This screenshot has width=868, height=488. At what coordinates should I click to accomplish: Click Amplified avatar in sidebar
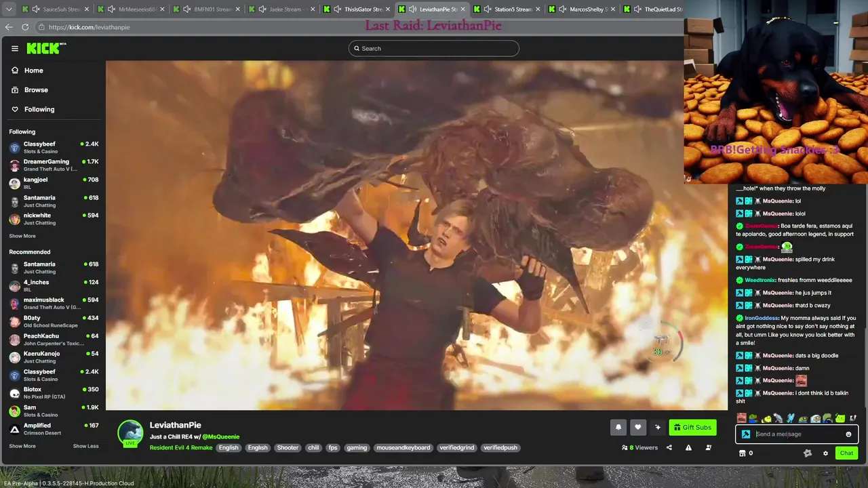point(14,429)
